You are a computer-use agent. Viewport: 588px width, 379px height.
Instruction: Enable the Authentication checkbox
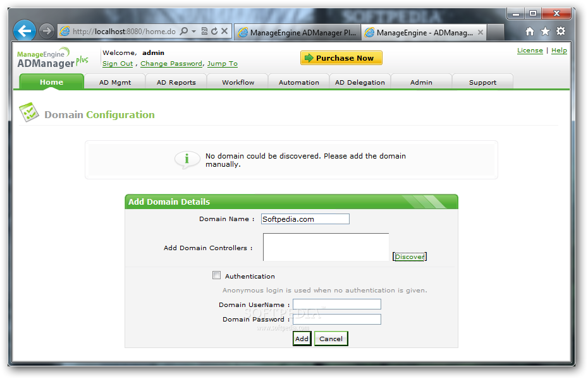point(216,275)
